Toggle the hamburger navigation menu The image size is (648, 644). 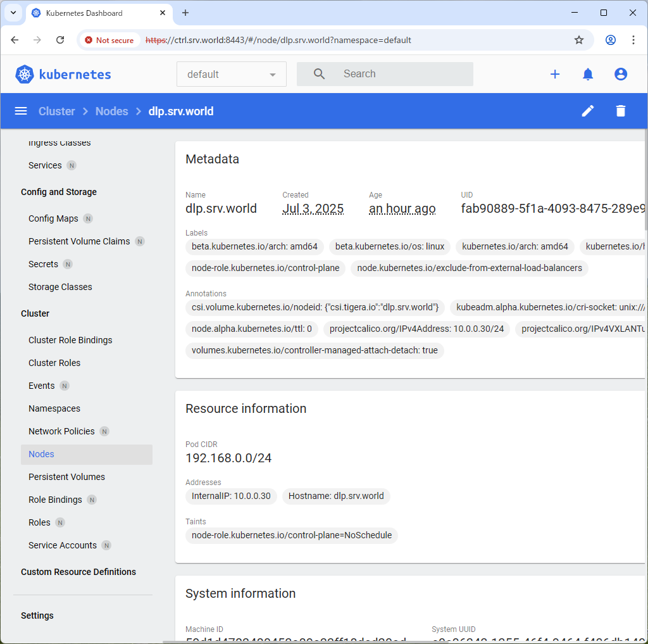(x=21, y=111)
